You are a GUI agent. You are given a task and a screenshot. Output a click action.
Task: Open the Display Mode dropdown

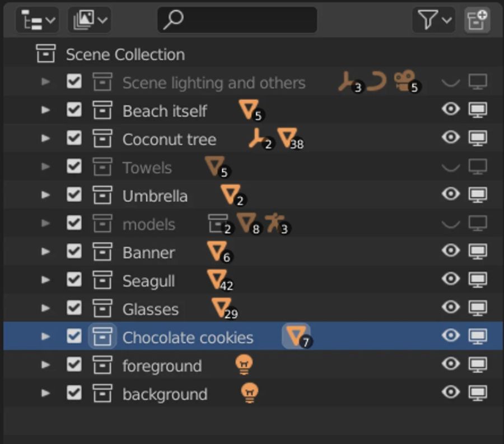click(89, 21)
